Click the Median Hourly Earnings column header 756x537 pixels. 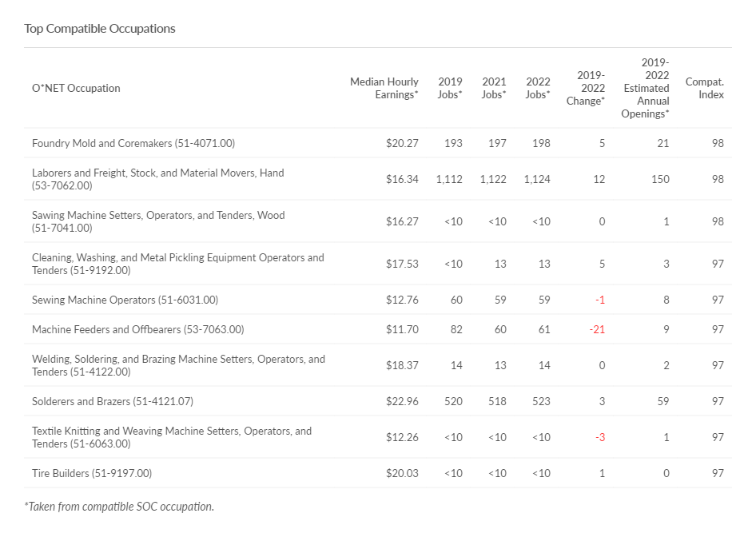pyautogui.click(x=384, y=88)
